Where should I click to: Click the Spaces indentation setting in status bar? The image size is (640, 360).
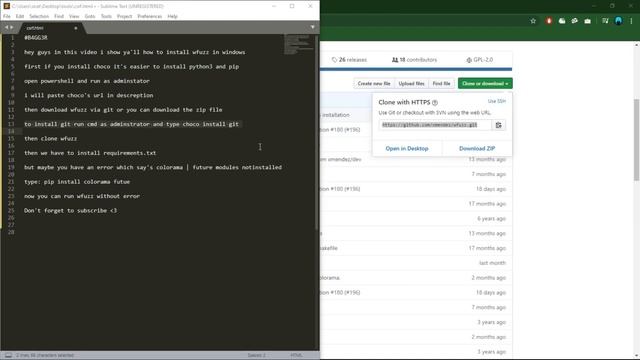pyautogui.click(x=256, y=355)
